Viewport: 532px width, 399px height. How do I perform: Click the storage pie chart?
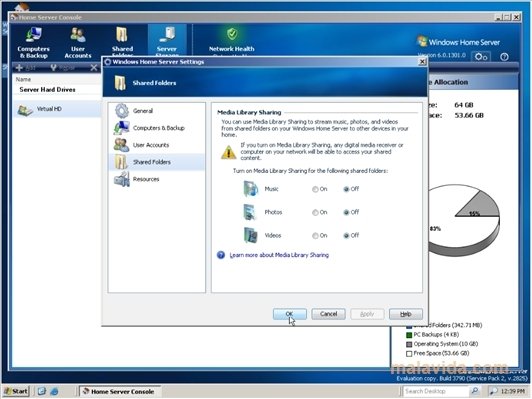click(464, 221)
